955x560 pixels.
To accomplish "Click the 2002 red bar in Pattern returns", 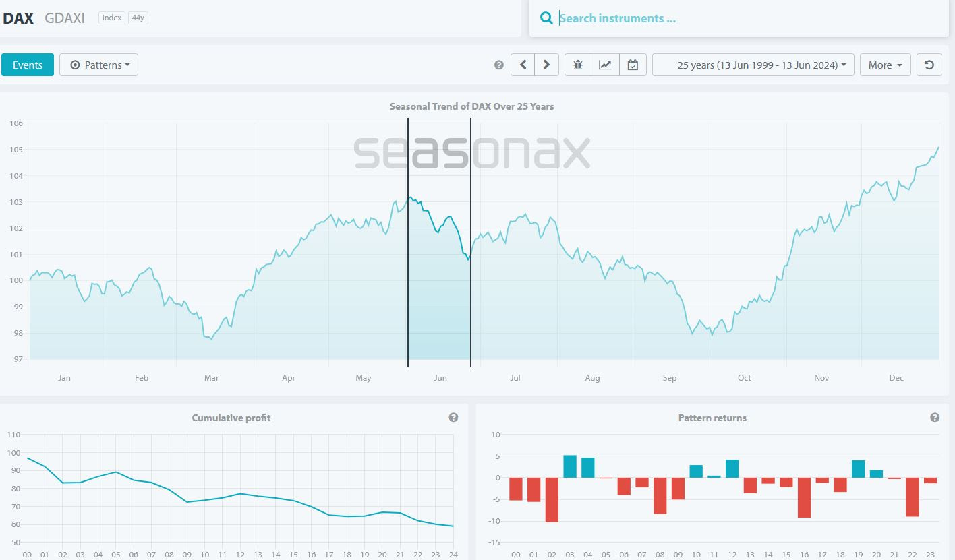I will click(552, 500).
